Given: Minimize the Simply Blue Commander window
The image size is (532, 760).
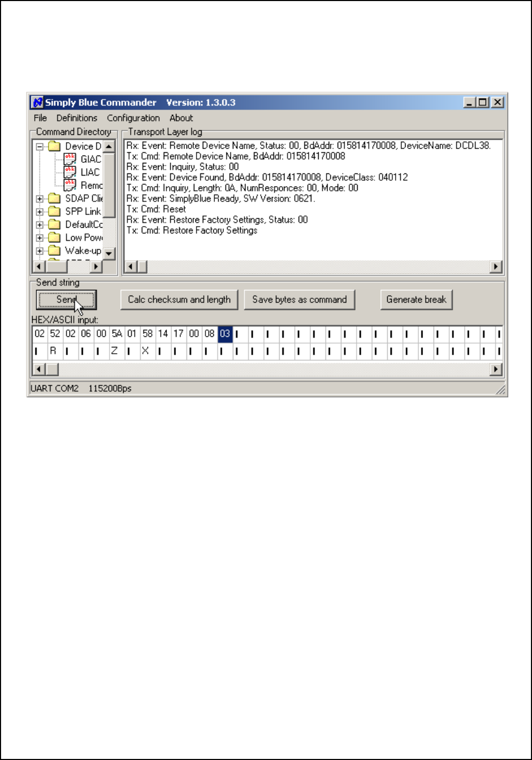Looking at the screenshot, I should 470,102.
